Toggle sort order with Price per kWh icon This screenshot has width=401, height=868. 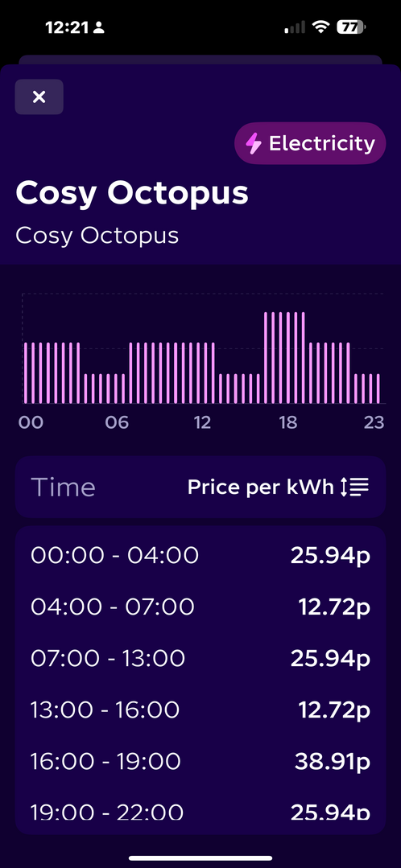click(354, 487)
